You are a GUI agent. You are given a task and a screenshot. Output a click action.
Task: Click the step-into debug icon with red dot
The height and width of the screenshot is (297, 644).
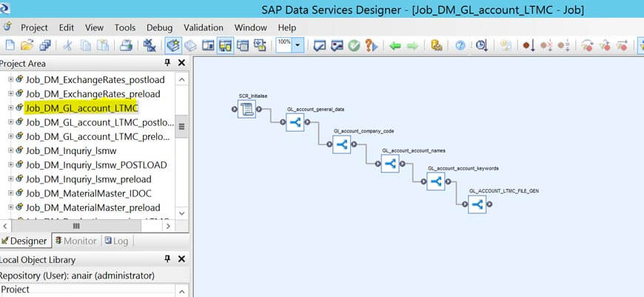pos(605,46)
